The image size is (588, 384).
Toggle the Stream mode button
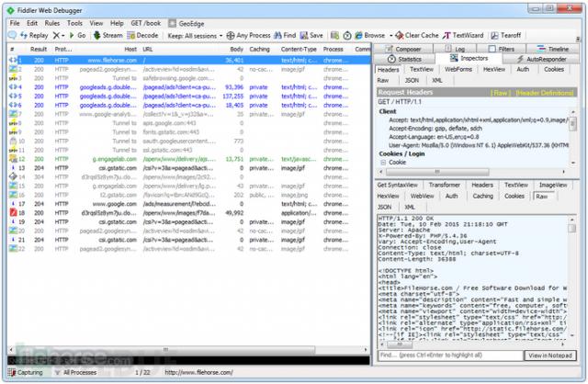point(108,35)
